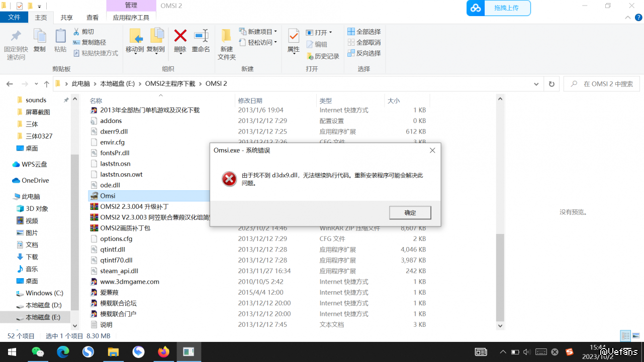Click 反向选择 in the ribbon

click(x=364, y=53)
